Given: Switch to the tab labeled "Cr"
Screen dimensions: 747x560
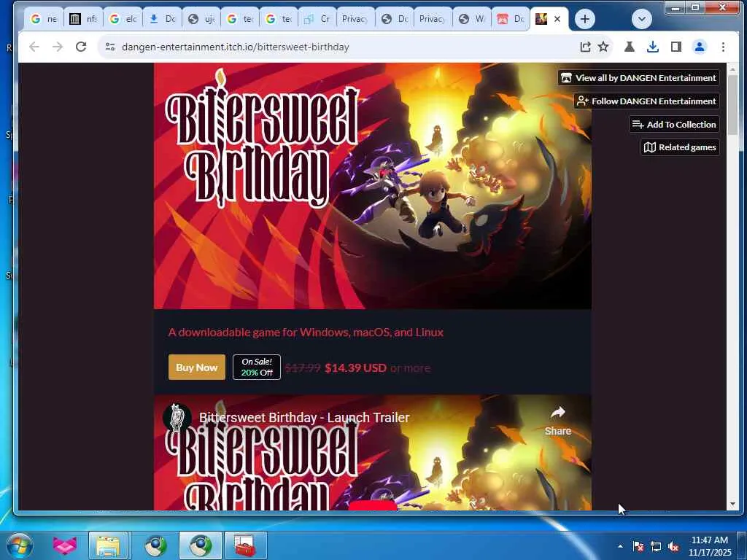Looking at the screenshot, I should (x=317, y=19).
